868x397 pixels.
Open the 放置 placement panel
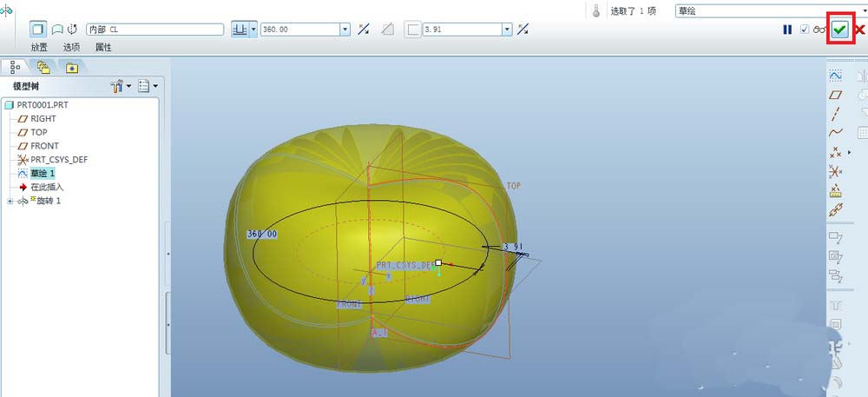pos(39,48)
